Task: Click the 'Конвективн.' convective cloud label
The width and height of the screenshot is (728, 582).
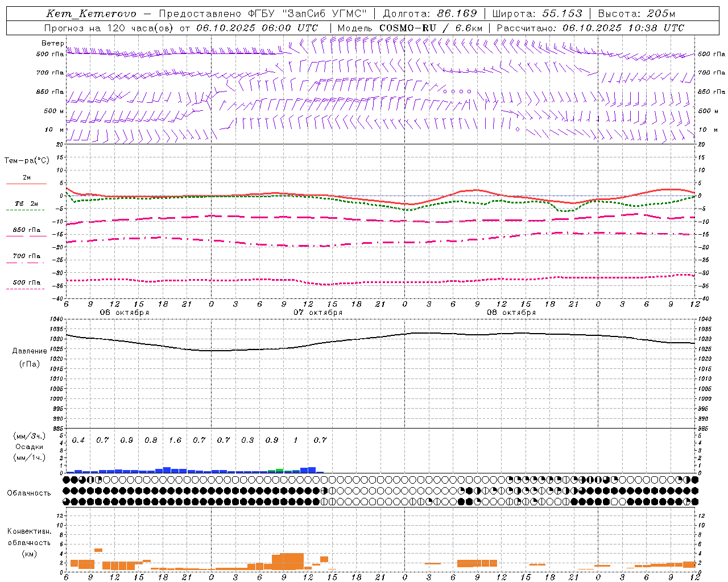Action: point(29,531)
